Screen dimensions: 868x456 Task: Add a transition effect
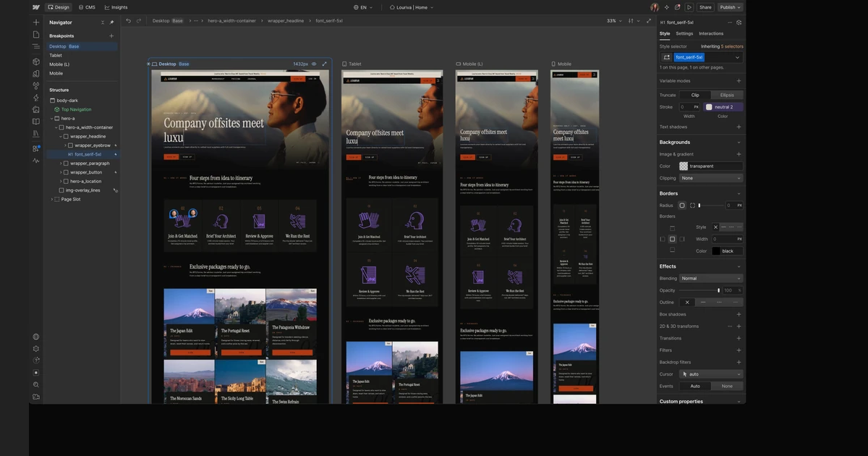(739, 338)
